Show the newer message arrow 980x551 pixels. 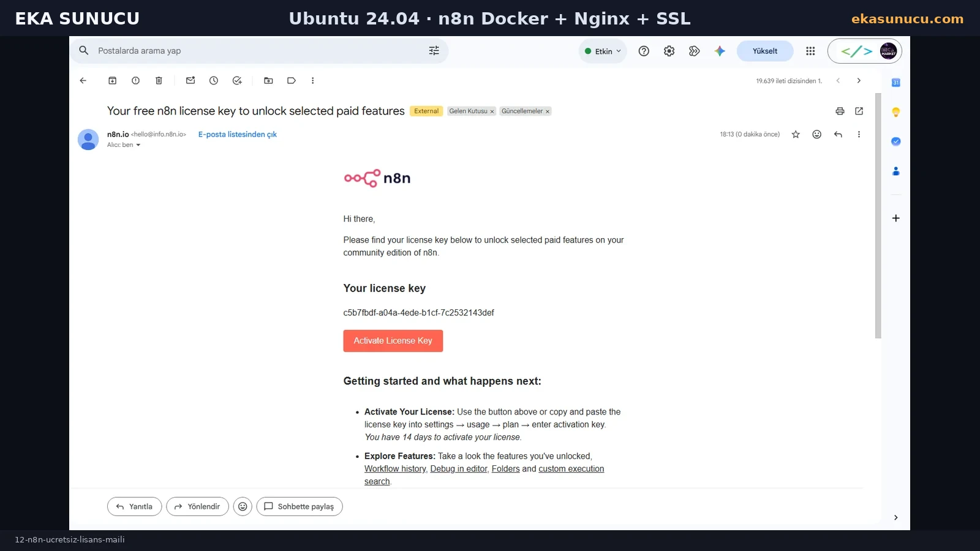click(838, 81)
